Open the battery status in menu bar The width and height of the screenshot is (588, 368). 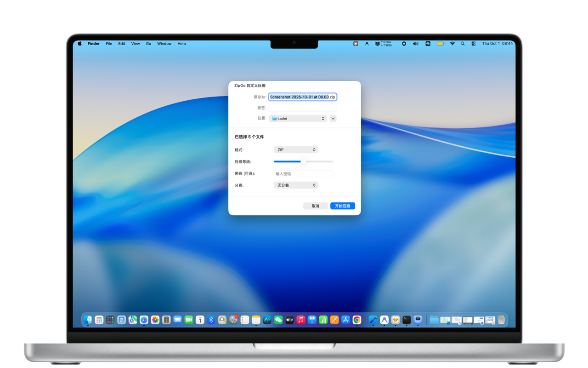pyautogui.click(x=441, y=44)
